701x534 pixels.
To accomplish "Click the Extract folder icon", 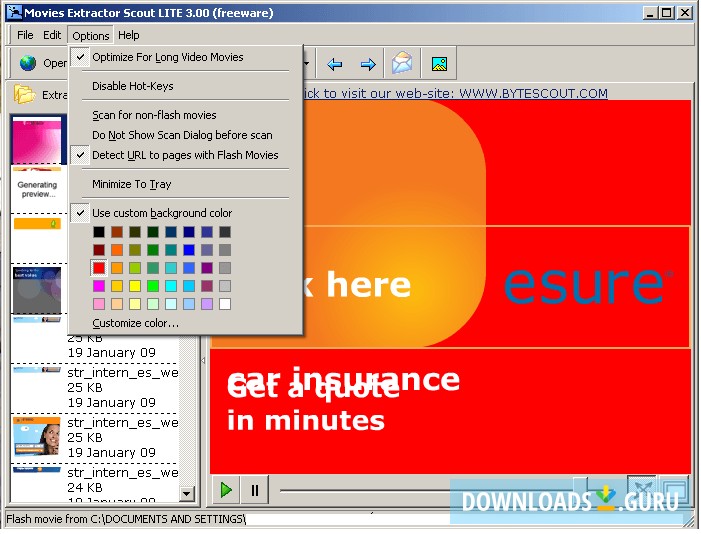I will point(24,94).
